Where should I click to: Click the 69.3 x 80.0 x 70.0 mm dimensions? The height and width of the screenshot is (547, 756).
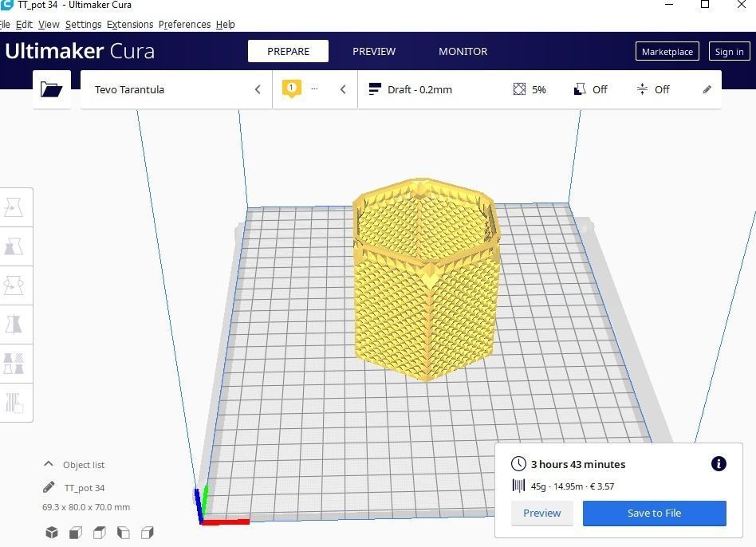coord(86,507)
